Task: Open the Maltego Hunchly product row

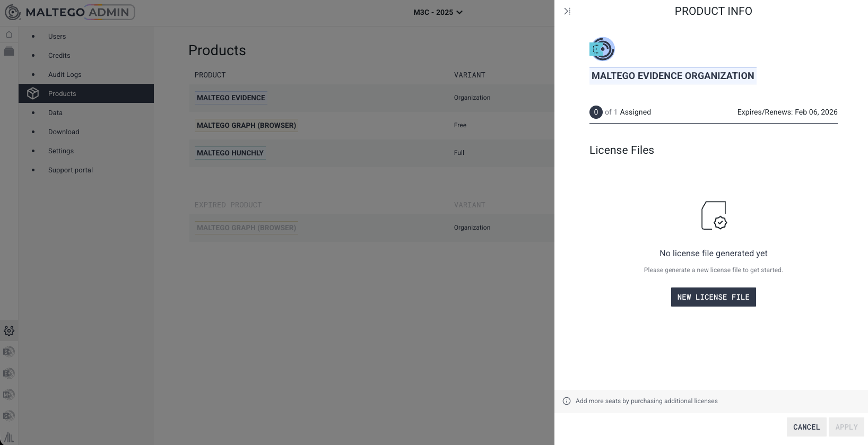Action: point(230,153)
